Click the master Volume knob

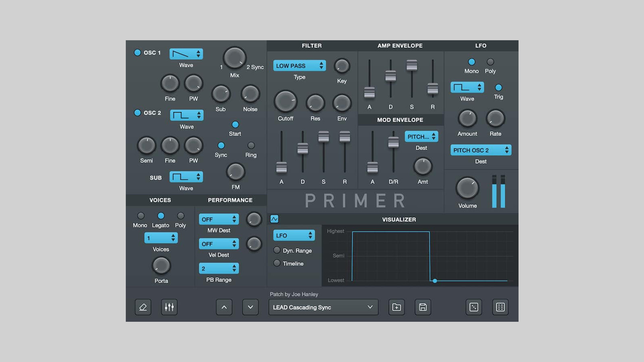pos(467,188)
